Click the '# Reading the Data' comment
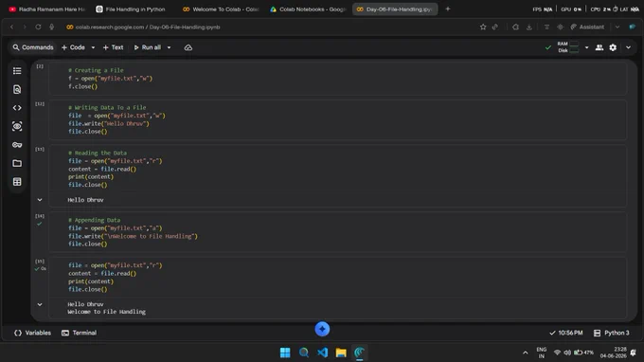 coord(98,153)
